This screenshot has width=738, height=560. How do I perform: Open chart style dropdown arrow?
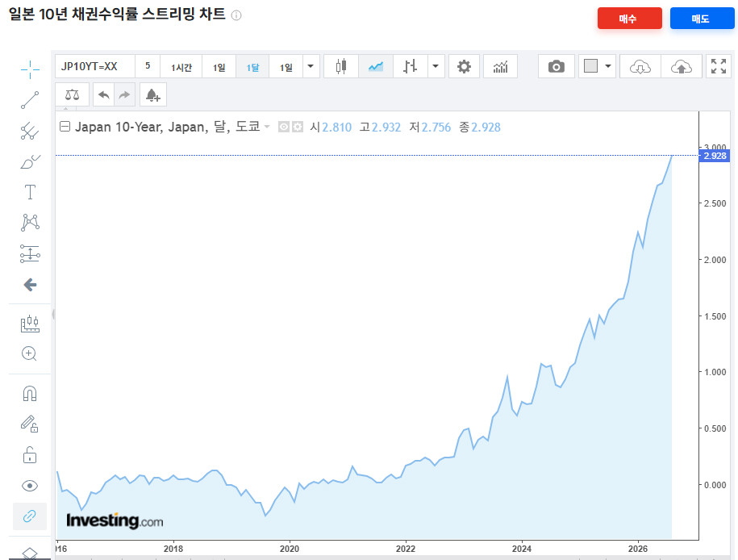[436, 66]
